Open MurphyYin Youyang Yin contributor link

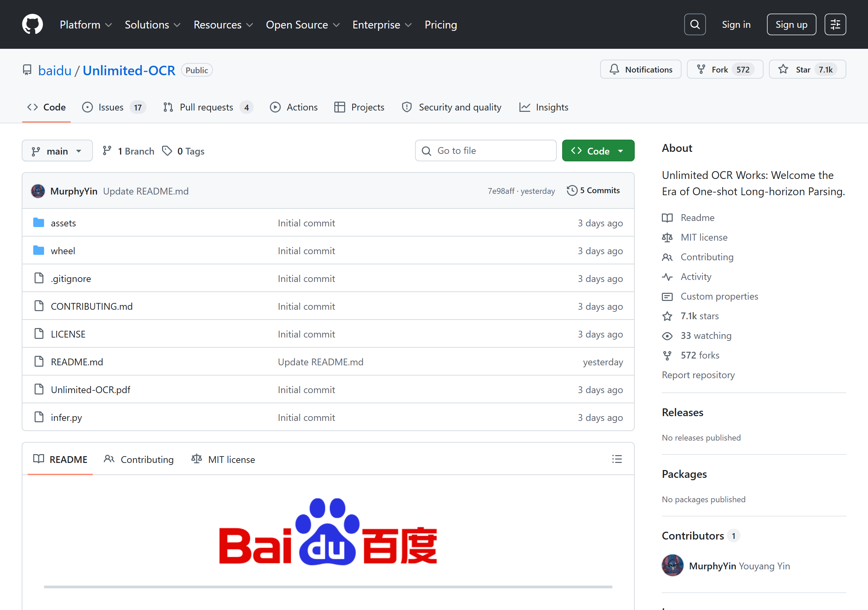[x=739, y=566]
